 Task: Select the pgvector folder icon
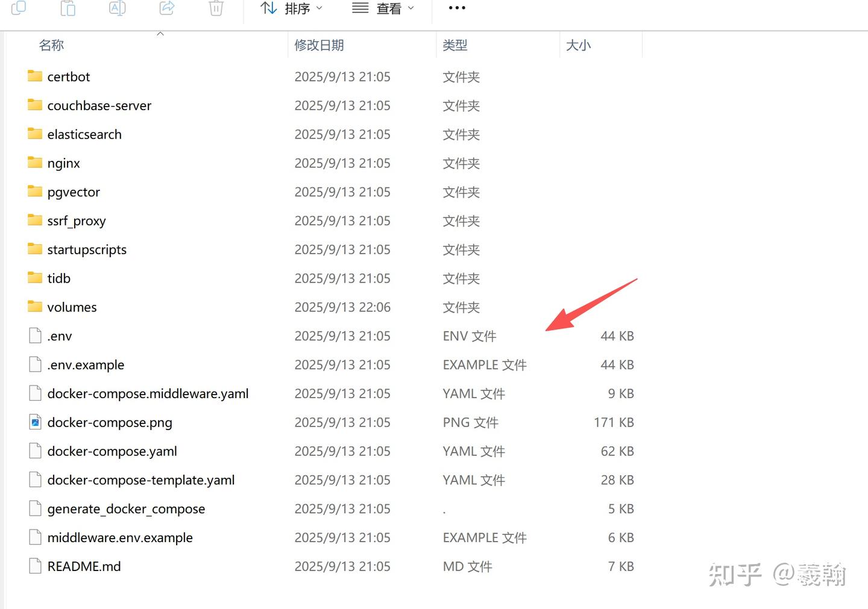point(35,192)
